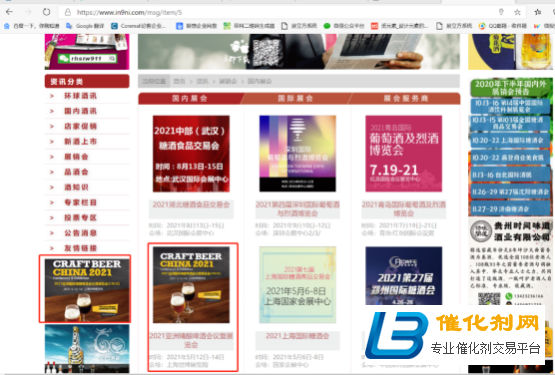555x375 pixels.
Task: Click the 时间: 2021年5月12日-14日 text
Action: pos(187,357)
